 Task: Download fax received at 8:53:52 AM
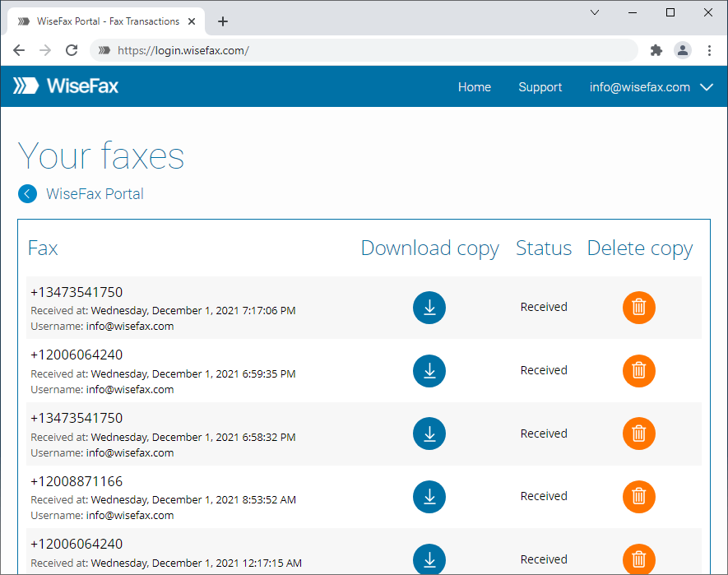(429, 497)
